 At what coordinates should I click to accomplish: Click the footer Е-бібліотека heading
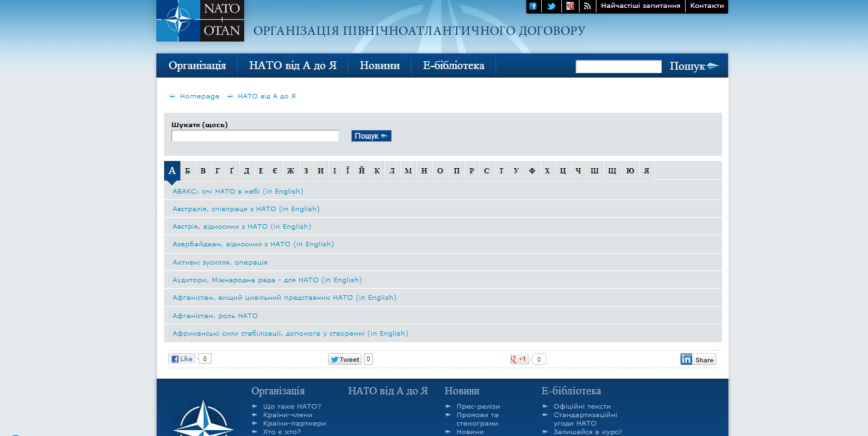(571, 391)
